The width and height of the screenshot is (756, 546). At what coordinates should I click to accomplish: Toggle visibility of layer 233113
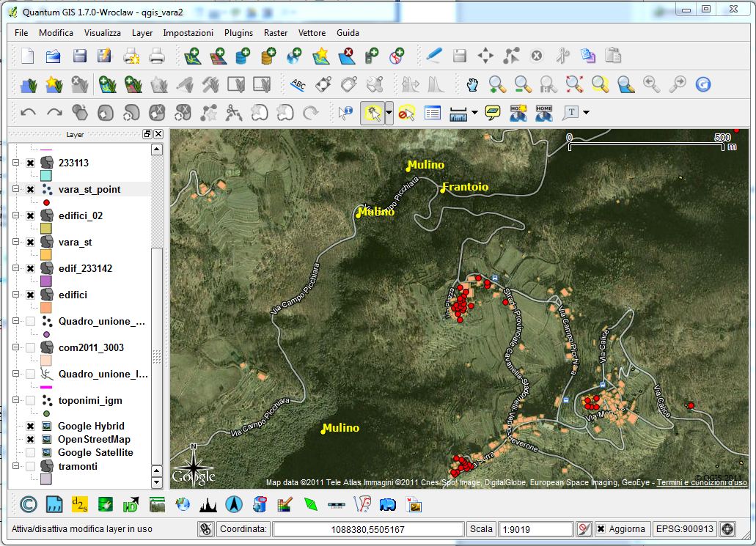pyautogui.click(x=30, y=163)
